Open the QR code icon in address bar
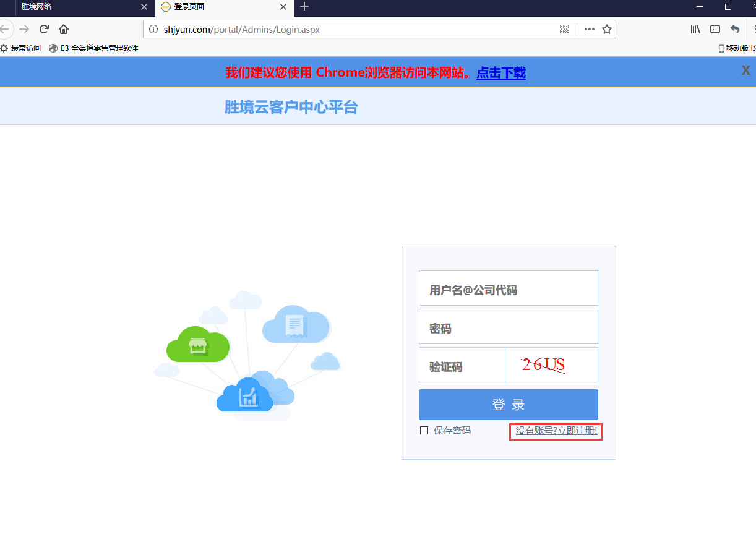This screenshot has width=756, height=560. (x=564, y=29)
